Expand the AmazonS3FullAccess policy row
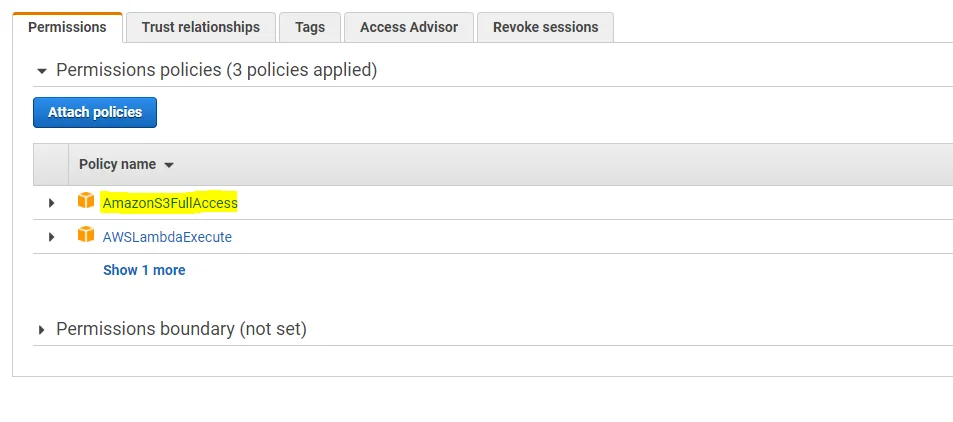This screenshot has width=953, height=422. tap(51, 203)
